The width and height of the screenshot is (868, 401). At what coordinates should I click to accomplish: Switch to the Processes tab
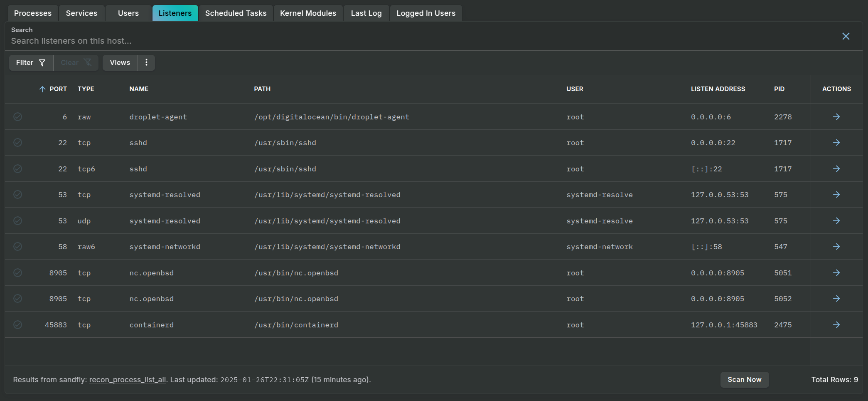(x=33, y=13)
